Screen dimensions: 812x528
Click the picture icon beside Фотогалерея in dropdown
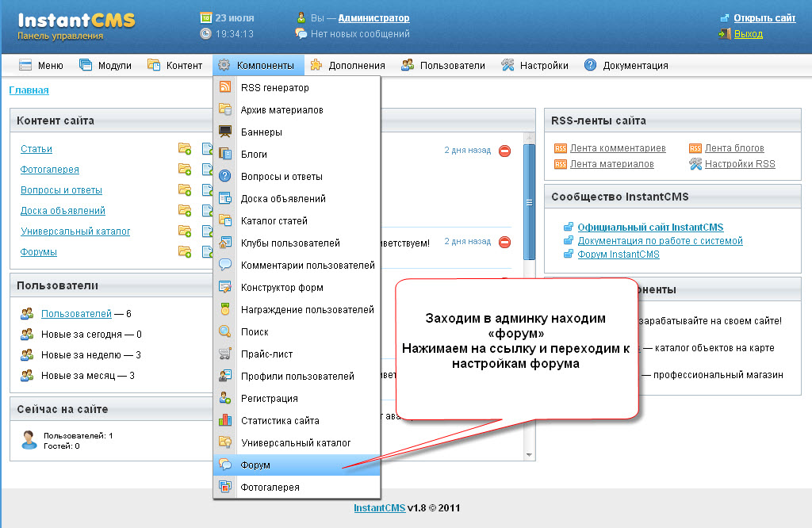coord(224,487)
